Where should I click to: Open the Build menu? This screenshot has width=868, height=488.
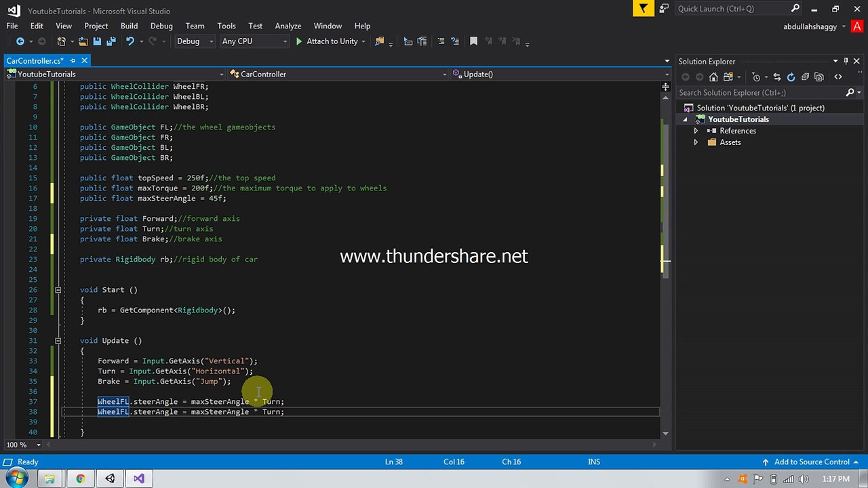pyautogui.click(x=129, y=26)
